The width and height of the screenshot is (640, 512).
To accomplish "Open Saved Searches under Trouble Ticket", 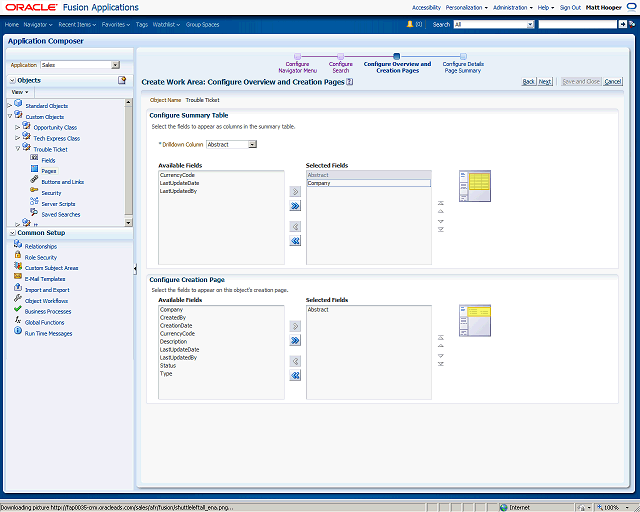I will (61, 214).
